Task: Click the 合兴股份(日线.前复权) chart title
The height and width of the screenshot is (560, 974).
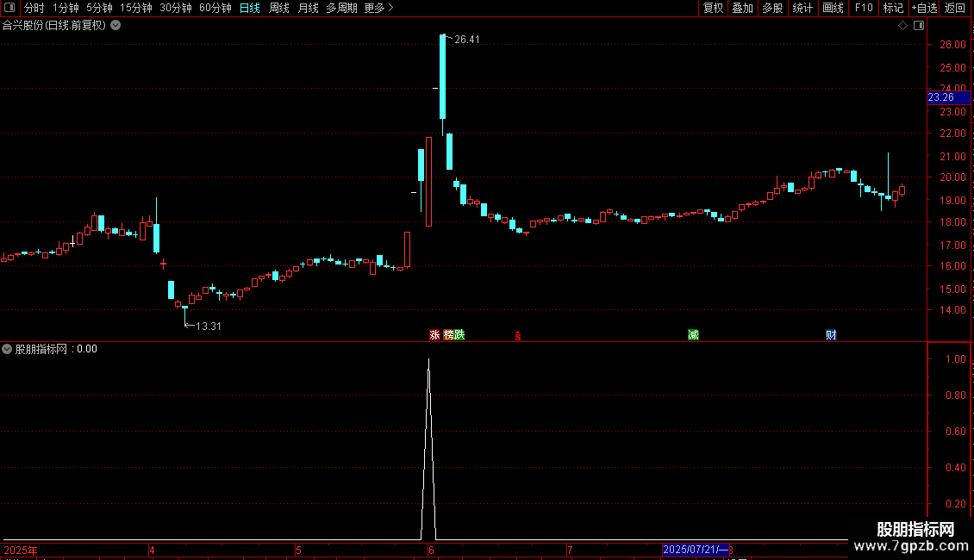Action: pyautogui.click(x=54, y=26)
